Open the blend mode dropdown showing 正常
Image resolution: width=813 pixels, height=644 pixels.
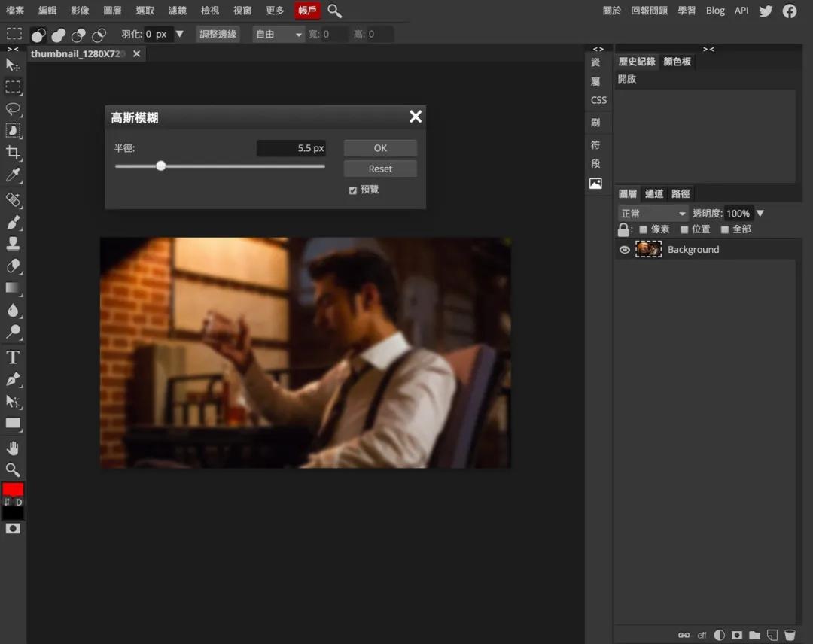(652, 213)
